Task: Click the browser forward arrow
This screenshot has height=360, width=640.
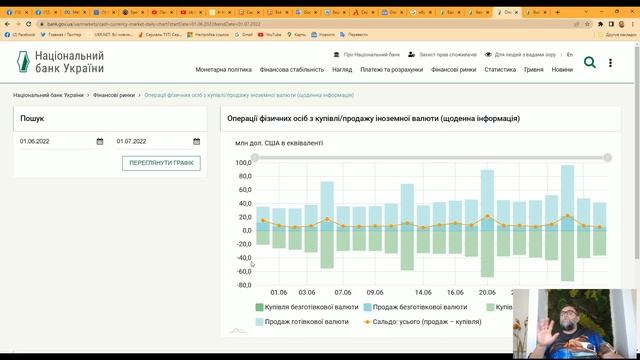Action: [x=18, y=24]
